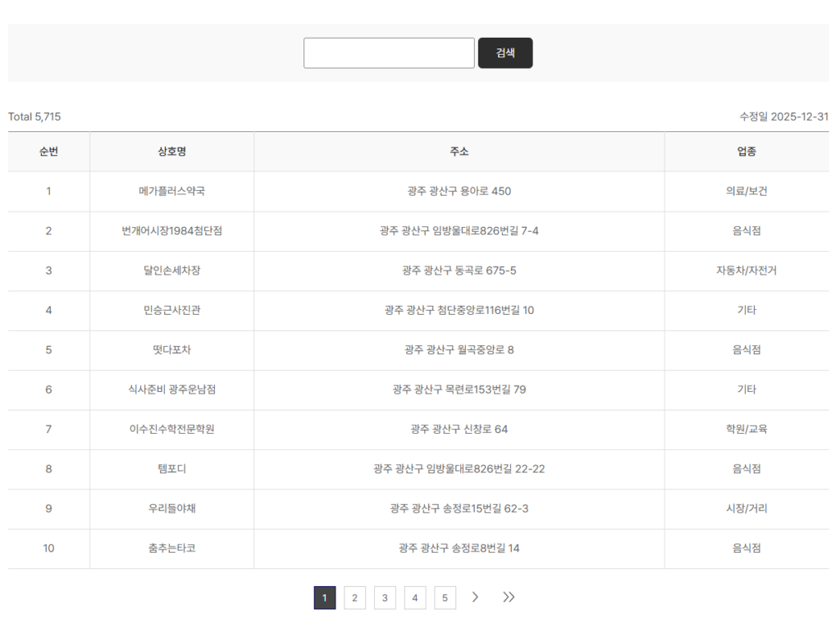Focus the search text input box

coord(389,53)
